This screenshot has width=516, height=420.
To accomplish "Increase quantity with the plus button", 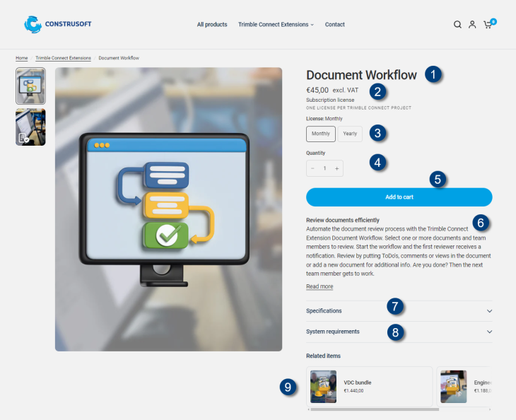I will coord(336,168).
